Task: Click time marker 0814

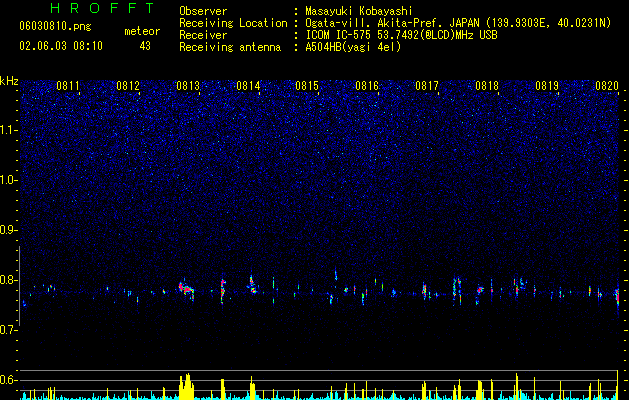Action: (x=248, y=86)
